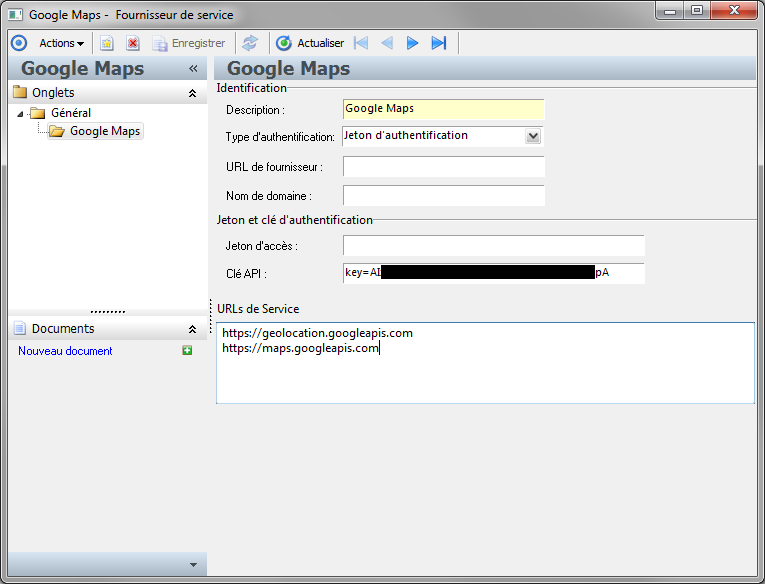Click the bottom panel dropdown arrow
The image size is (765, 584).
coord(193,565)
